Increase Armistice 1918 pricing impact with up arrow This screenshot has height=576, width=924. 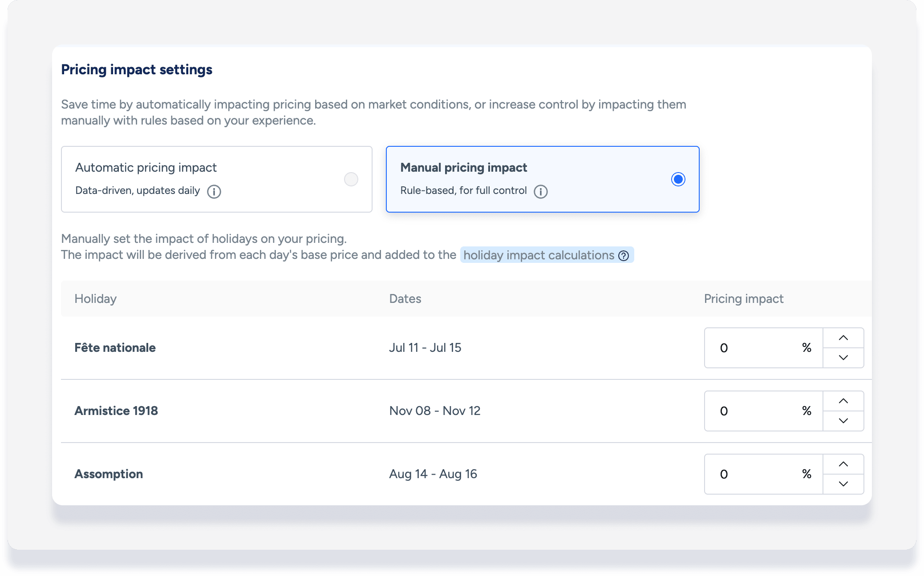[843, 401]
